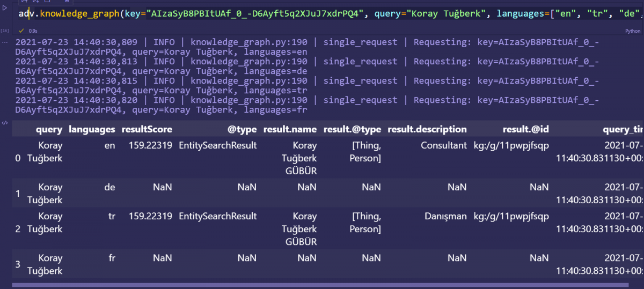This screenshot has width=644, height=289.
Task: Click the 'result.description' column header
Action: click(x=427, y=129)
